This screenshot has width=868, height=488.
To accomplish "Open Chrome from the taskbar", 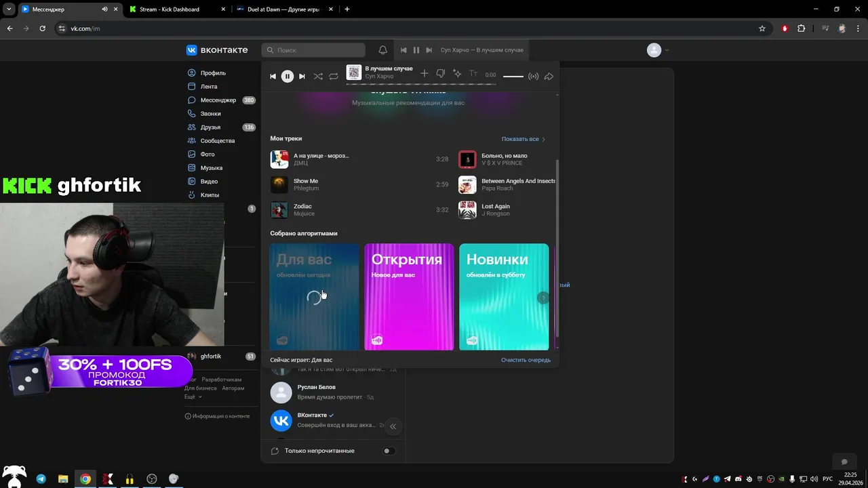I will (85, 479).
